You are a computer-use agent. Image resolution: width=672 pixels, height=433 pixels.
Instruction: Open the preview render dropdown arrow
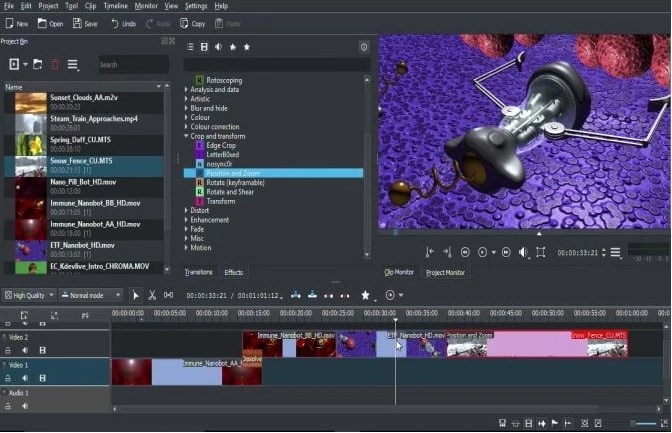point(401,295)
